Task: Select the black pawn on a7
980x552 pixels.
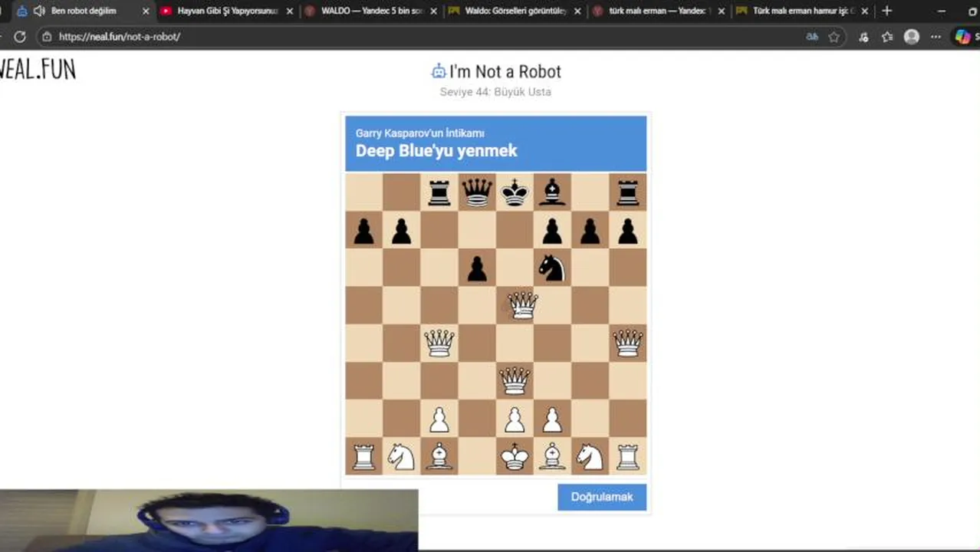Action: [x=364, y=230]
